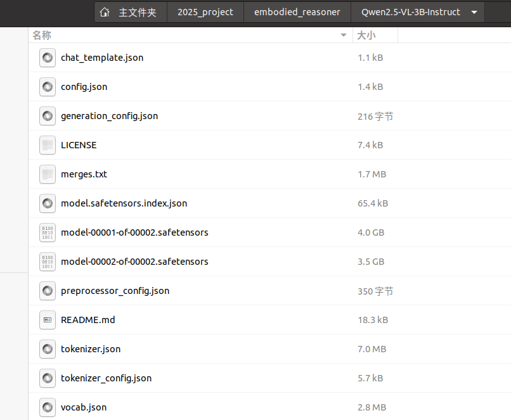Select the generation_config.json file name

[x=110, y=116]
